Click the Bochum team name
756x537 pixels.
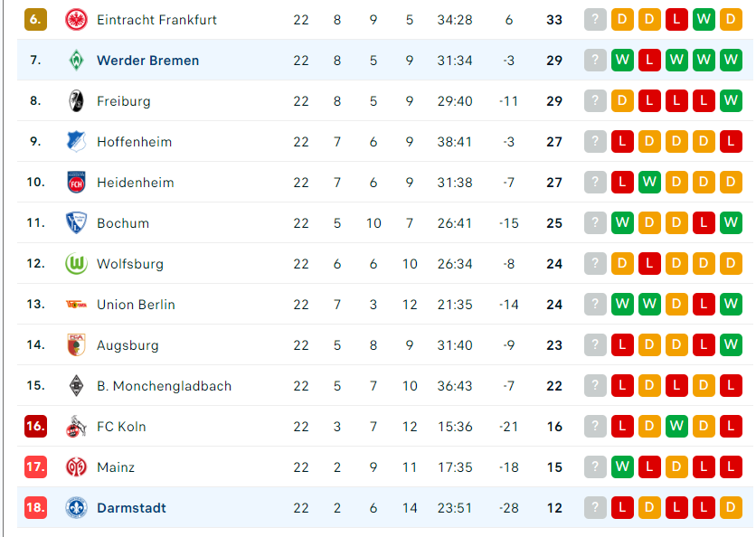point(123,223)
